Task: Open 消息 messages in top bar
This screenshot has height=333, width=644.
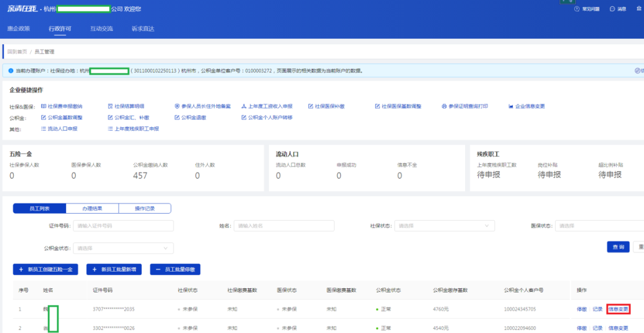Action: 618,9
